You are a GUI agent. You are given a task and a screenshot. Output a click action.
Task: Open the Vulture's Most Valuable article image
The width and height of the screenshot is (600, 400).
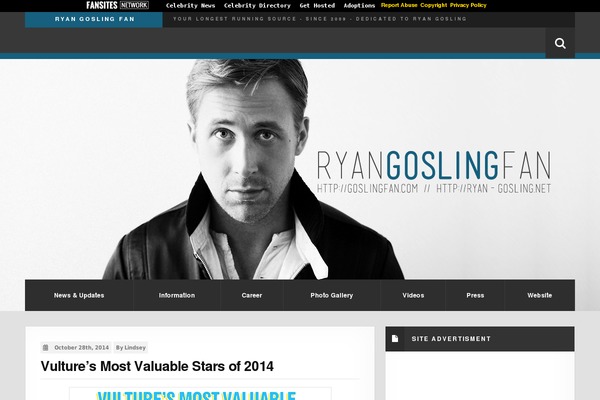(200, 394)
